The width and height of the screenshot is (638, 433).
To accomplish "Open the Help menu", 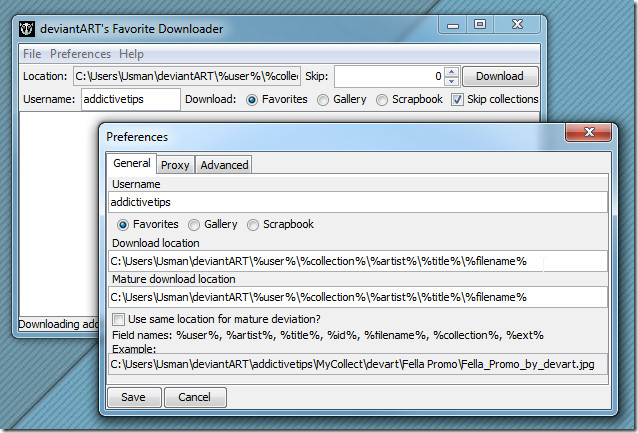I will point(131,54).
